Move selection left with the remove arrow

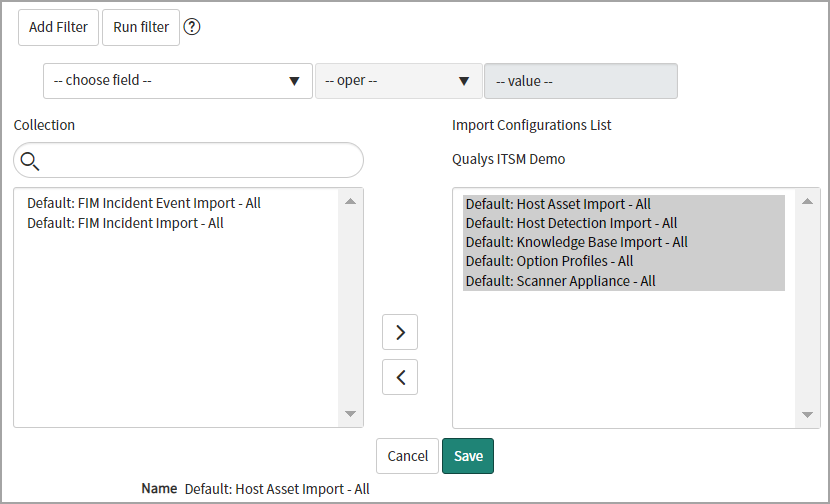tap(400, 377)
